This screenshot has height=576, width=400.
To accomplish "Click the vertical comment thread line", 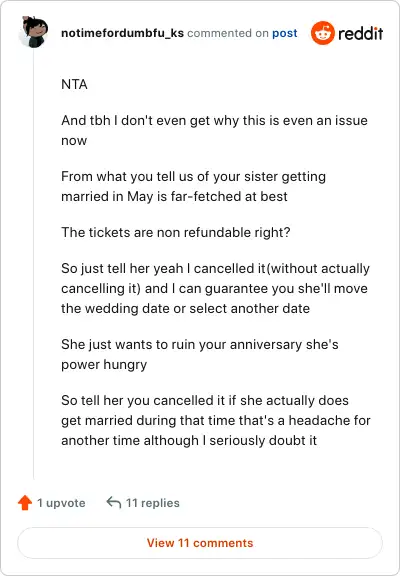I will [x=34, y=264].
